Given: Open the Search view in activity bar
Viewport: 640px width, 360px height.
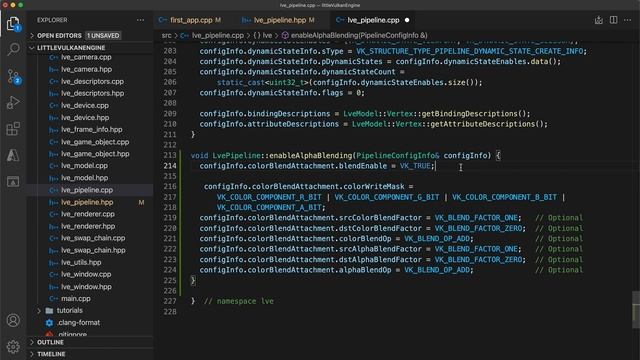Looking at the screenshot, I should click(13, 49).
